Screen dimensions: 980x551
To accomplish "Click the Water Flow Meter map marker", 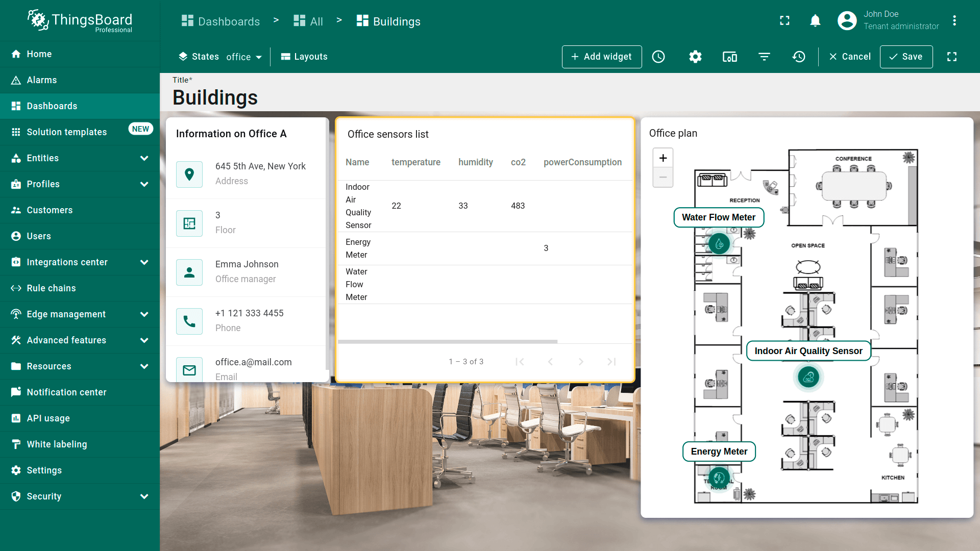I will 719,244.
